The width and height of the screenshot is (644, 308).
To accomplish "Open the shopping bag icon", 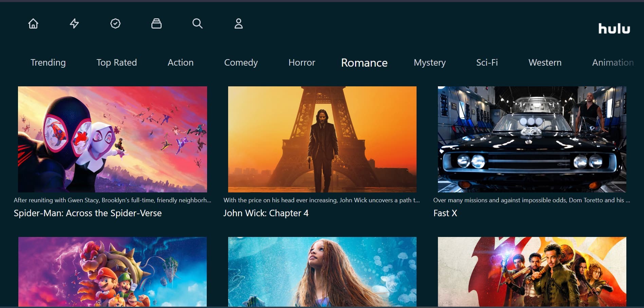I will pos(157,24).
